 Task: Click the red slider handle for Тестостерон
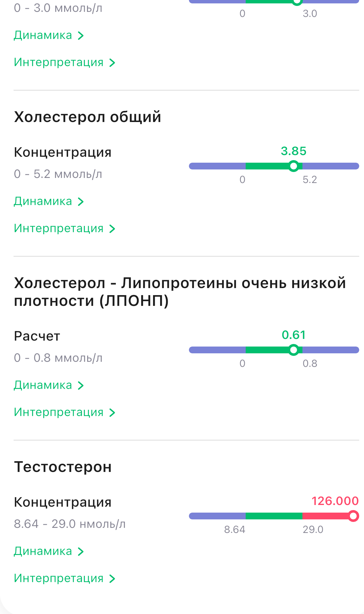point(353,516)
